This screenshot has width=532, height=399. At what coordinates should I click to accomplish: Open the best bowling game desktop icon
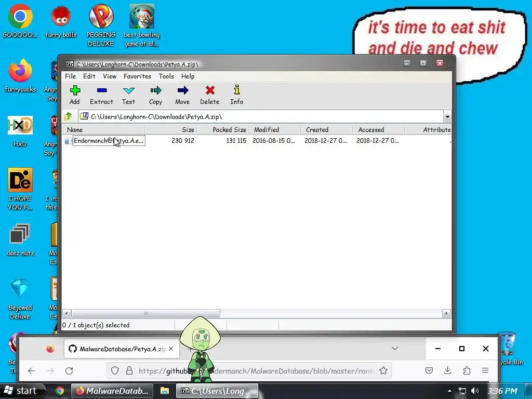[141, 25]
